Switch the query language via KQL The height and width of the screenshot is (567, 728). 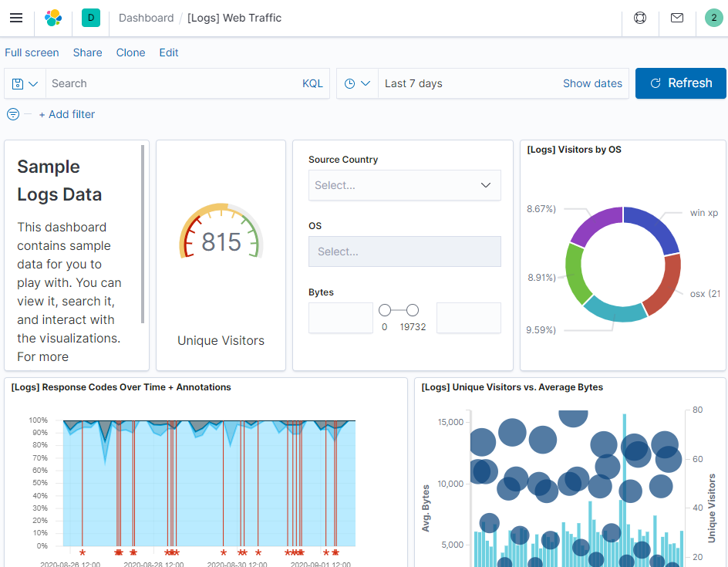tap(312, 83)
